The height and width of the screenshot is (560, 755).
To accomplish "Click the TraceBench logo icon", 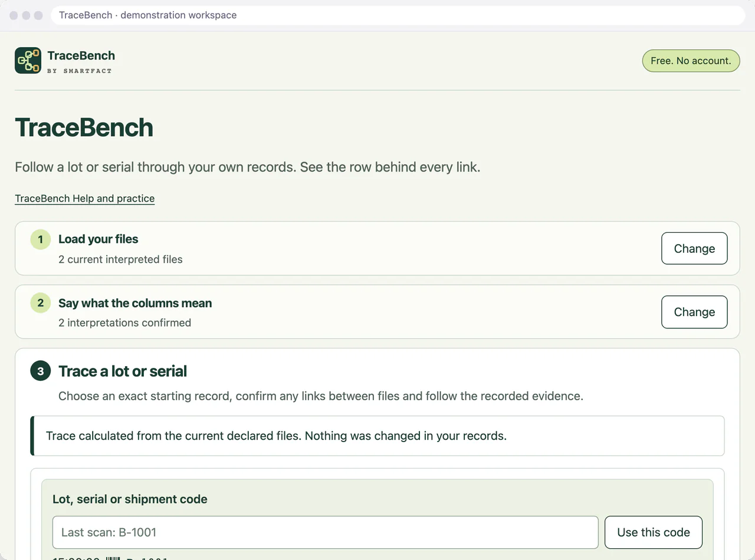I will [28, 60].
